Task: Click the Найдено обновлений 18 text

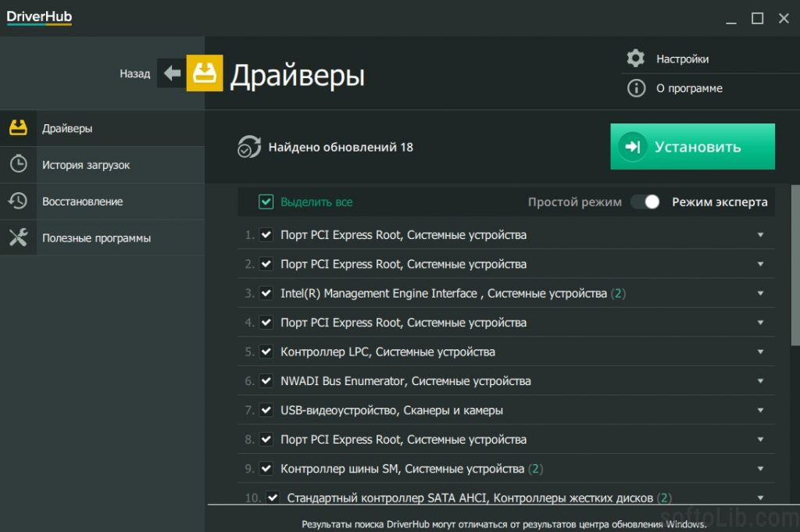Action: click(x=341, y=147)
